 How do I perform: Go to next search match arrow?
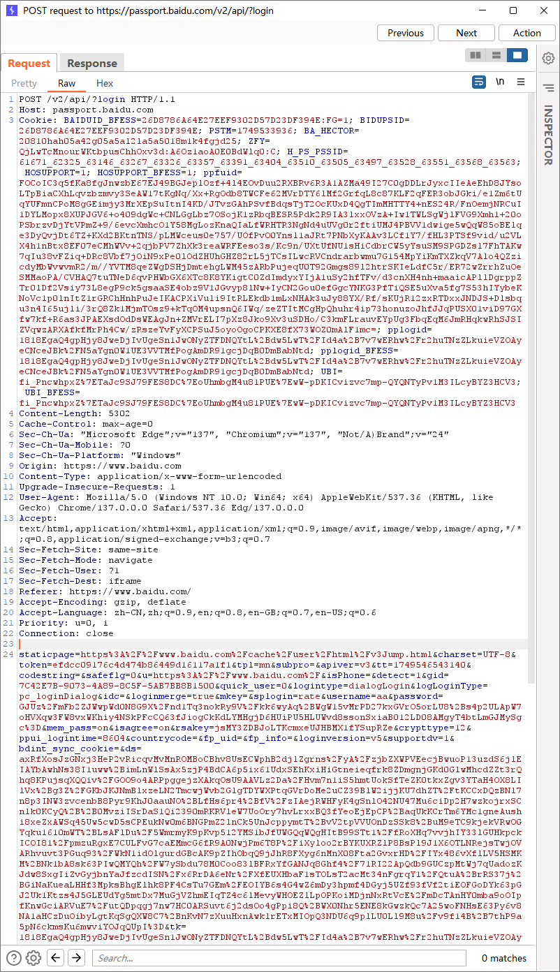(x=76, y=957)
